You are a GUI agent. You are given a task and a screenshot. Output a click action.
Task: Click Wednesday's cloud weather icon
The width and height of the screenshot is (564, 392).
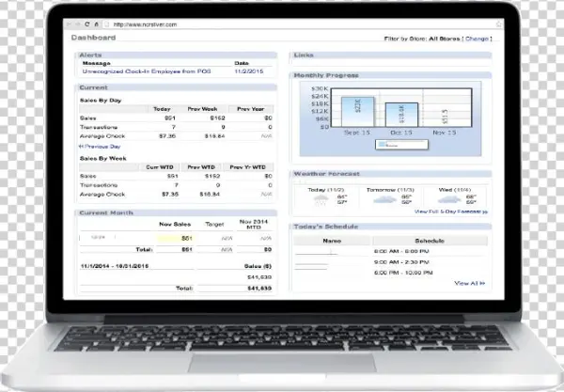click(450, 198)
